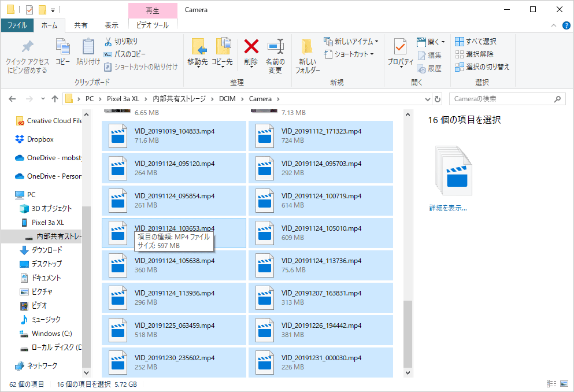The image size is (574, 392).
Task: Open New item (新しいアイテム) dropdown
Action: pyautogui.click(x=351, y=42)
